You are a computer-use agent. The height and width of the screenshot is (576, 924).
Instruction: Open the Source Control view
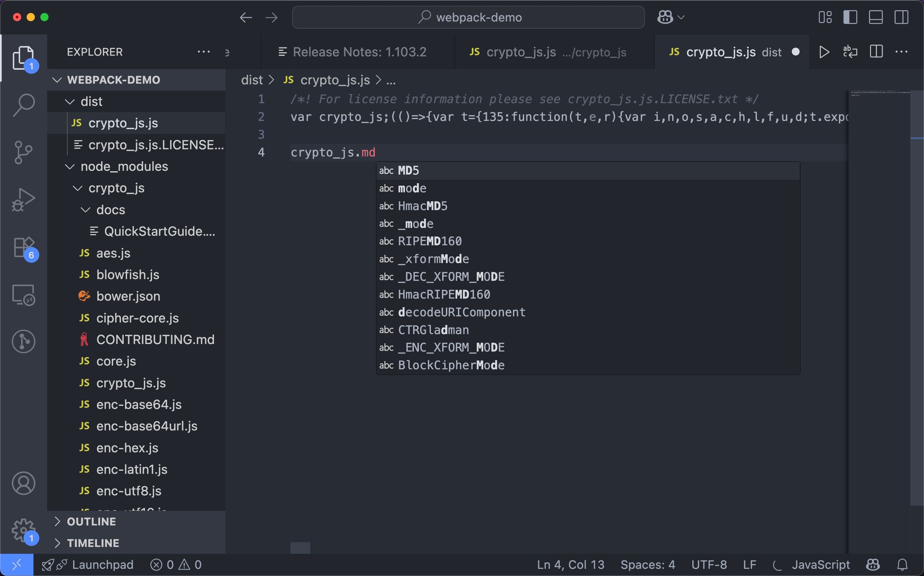tap(24, 152)
